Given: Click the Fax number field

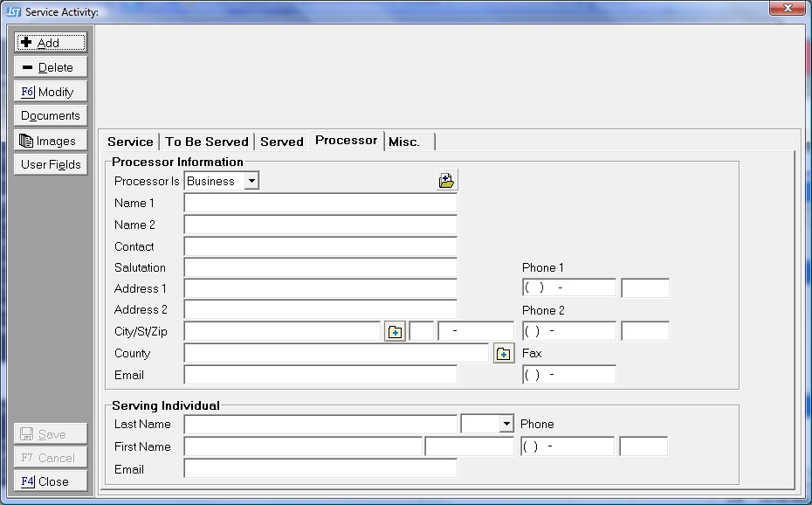Looking at the screenshot, I should coord(569,375).
